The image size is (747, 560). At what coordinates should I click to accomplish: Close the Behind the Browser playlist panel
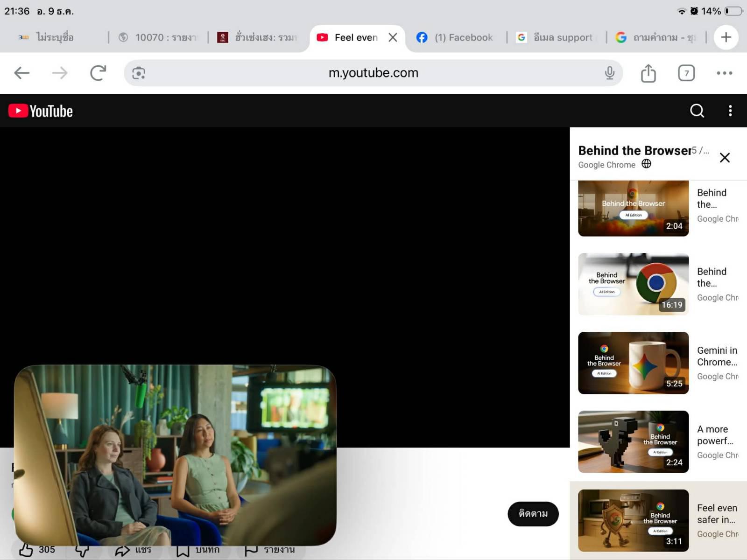tap(725, 158)
